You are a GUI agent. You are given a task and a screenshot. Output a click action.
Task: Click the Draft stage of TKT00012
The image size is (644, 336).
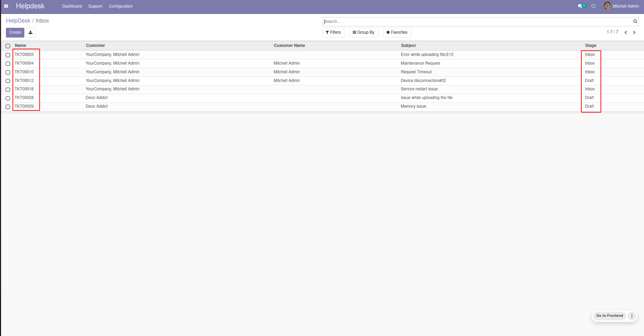click(589, 81)
